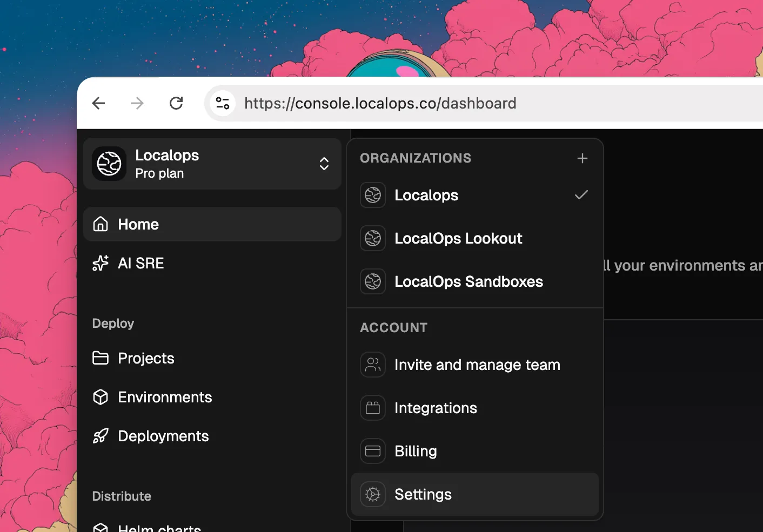
Task: Add a new organization with plus icon
Action: coord(583,158)
